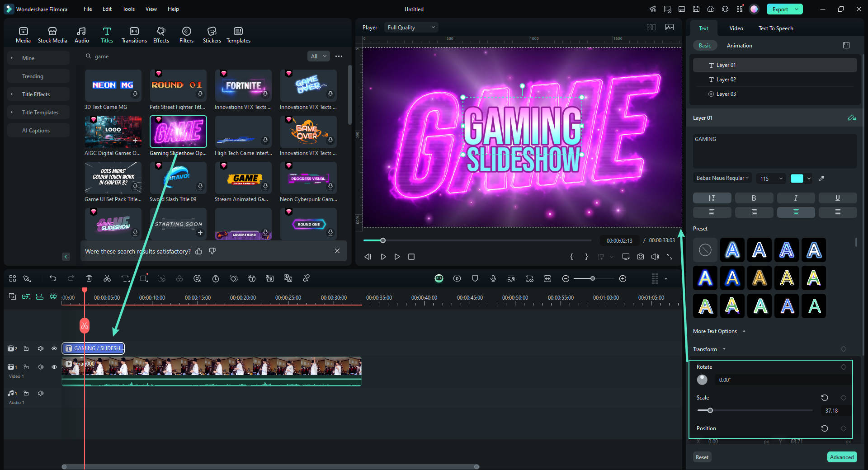Image resolution: width=868 pixels, height=470 pixels.
Task: Click the cloud upload icon in title bar
Action: pyautogui.click(x=711, y=9)
